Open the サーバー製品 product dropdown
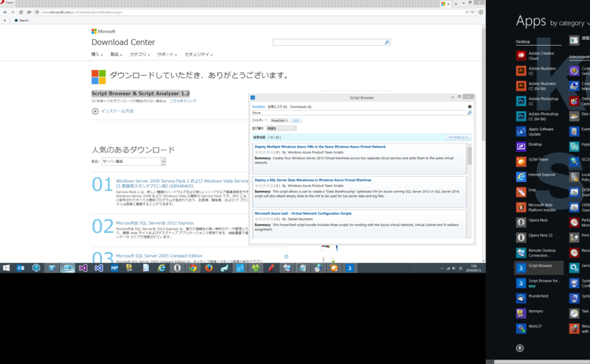 coord(133,161)
